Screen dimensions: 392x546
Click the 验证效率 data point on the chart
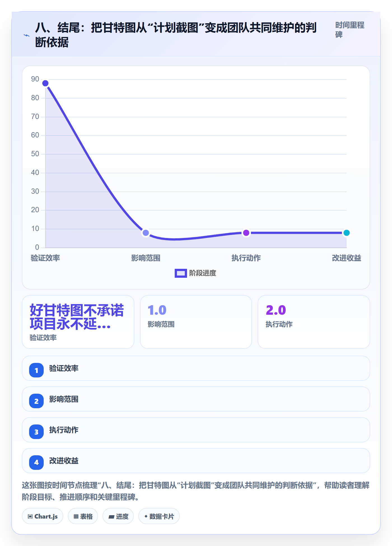click(45, 83)
